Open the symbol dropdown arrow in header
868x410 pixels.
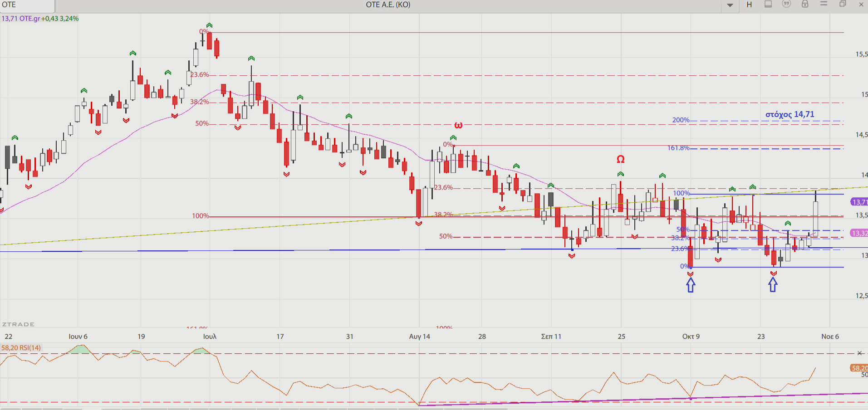coord(730,5)
